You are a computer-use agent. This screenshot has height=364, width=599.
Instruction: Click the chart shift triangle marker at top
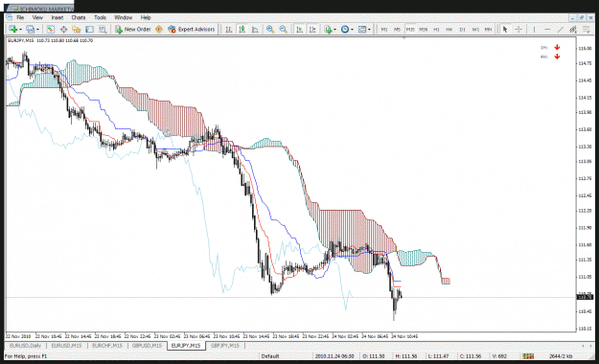point(403,38)
